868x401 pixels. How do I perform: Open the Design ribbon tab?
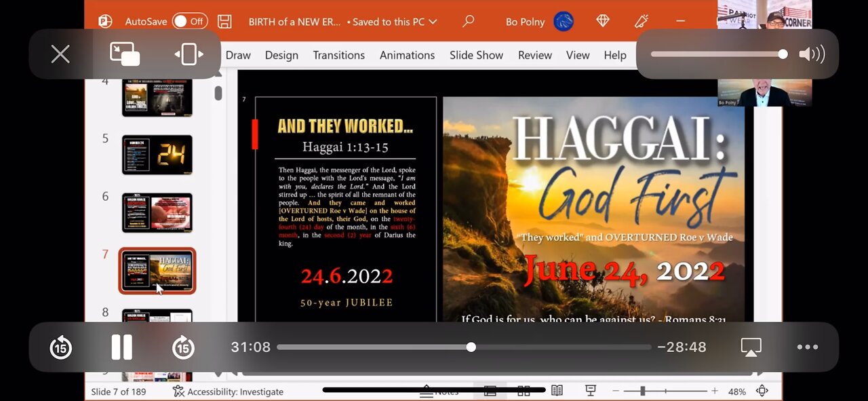pos(281,55)
